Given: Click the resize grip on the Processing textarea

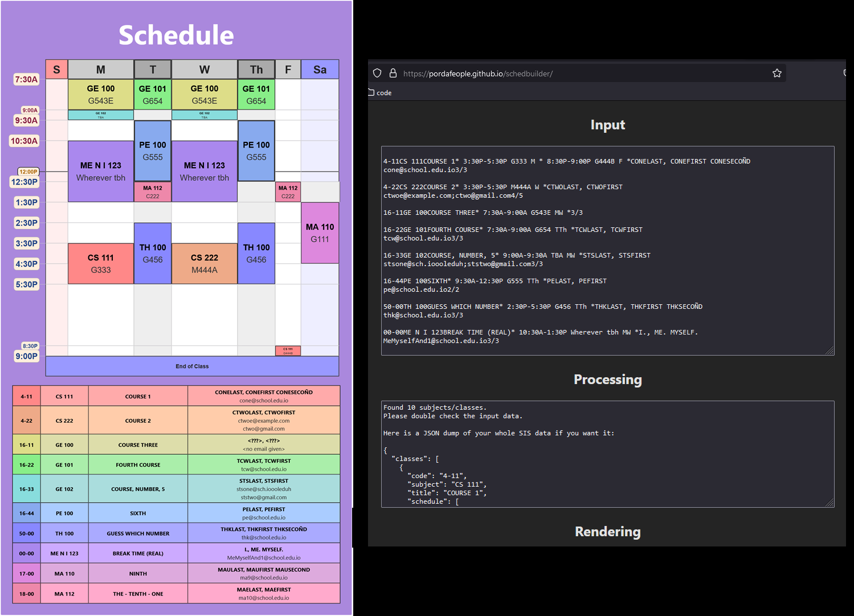Looking at the screenshot, I should (x=830, y=503).
